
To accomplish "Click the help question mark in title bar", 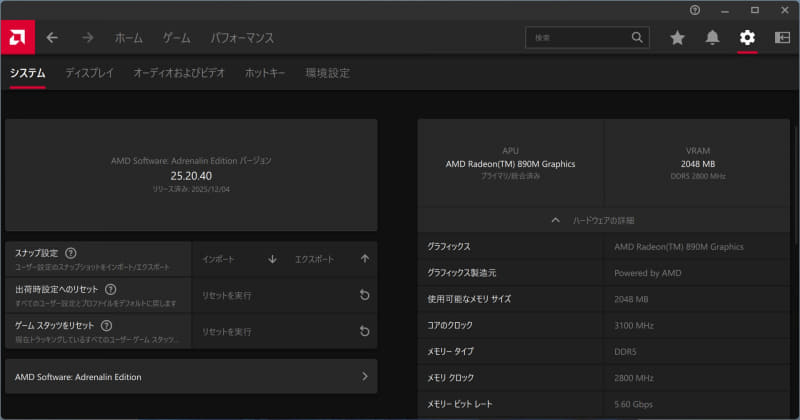I will [694, 10].
